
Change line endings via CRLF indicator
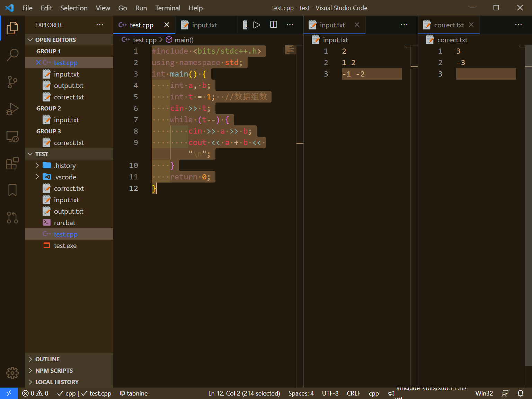(x=353, y=393)
